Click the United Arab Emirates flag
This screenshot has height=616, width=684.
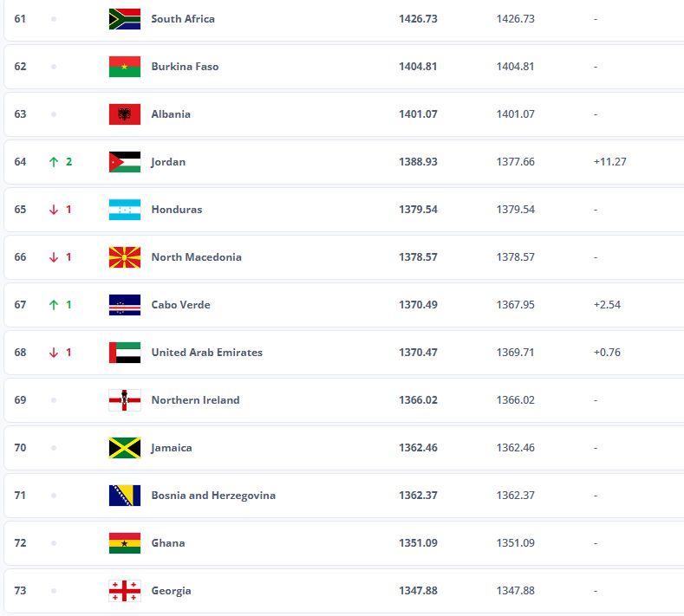pos(125,353)
